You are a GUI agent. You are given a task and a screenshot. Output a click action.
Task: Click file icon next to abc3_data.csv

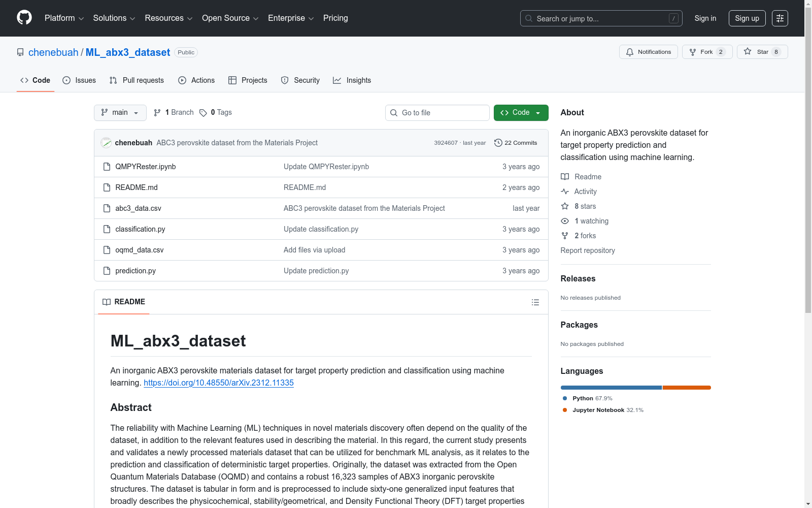[107, 208]
